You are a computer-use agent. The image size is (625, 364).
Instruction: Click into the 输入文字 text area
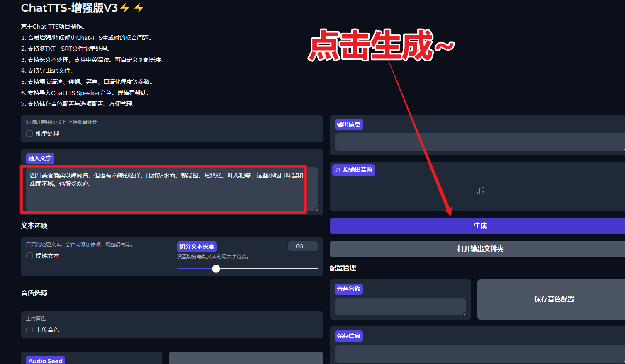point(172,189)
